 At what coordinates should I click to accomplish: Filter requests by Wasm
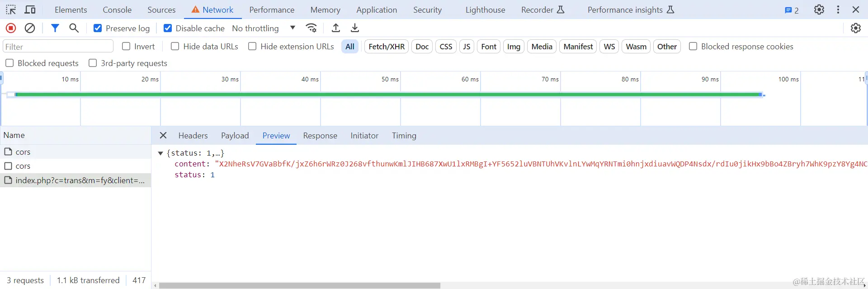point(636,46)
